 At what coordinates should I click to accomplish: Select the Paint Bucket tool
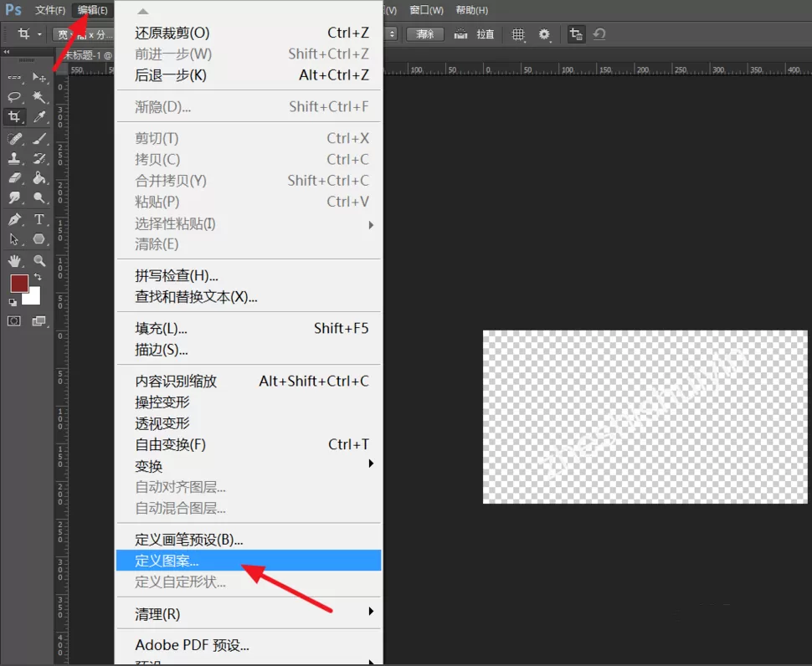pos(39,178)
